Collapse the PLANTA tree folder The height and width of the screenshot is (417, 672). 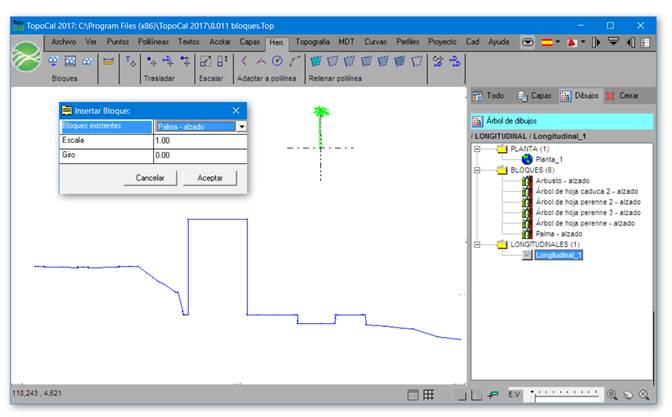(477, 149)
